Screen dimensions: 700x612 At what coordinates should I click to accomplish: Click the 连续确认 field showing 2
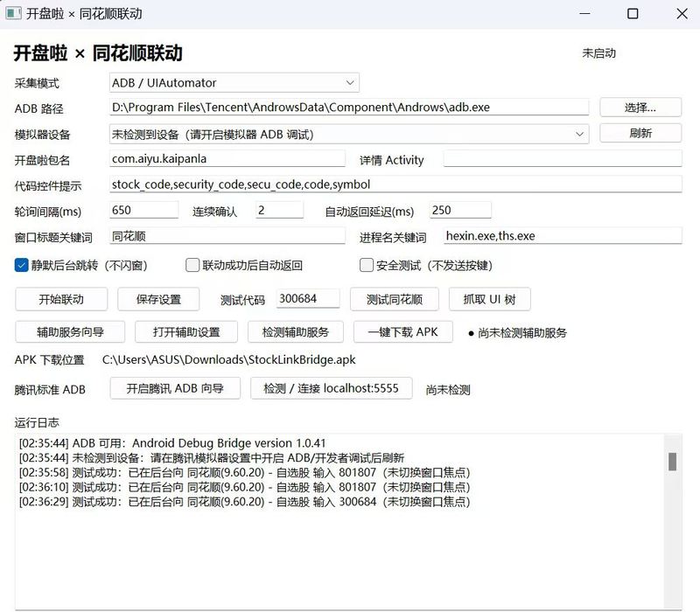(x=279, y=210)
